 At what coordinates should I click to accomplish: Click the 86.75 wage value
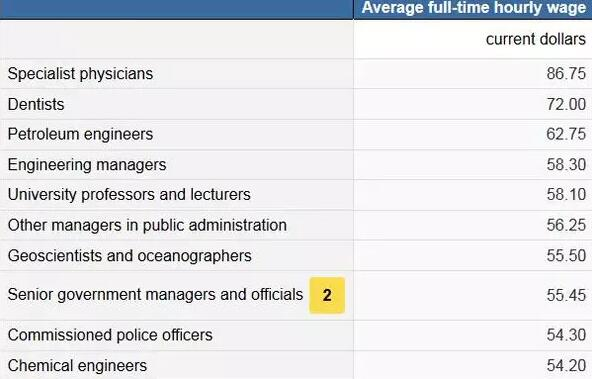coord(566,74)
